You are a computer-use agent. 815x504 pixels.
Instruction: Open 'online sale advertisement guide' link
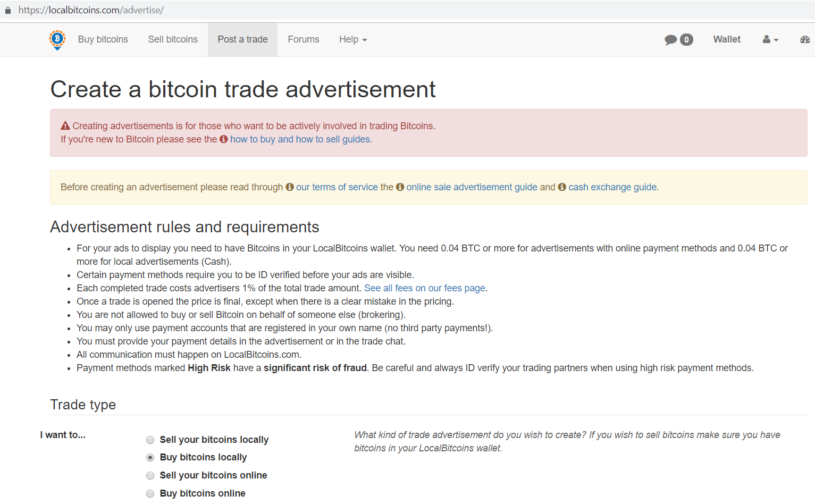pyautogui.click(x=472, y=187)
